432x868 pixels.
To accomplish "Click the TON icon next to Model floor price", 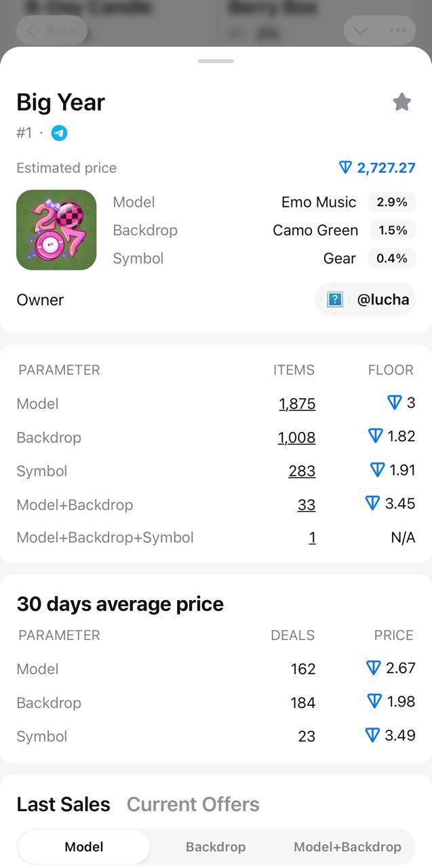I will tap(395, 402).
